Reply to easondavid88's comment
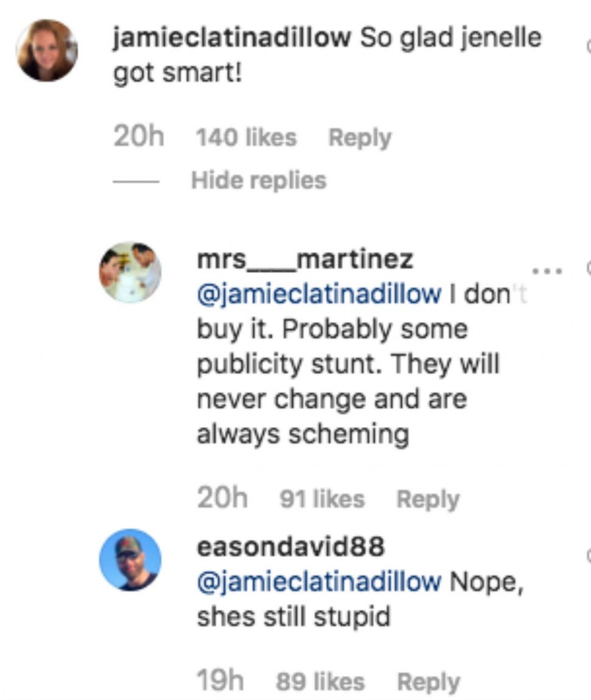Screen dimensions: 591x700 (428, 682)
